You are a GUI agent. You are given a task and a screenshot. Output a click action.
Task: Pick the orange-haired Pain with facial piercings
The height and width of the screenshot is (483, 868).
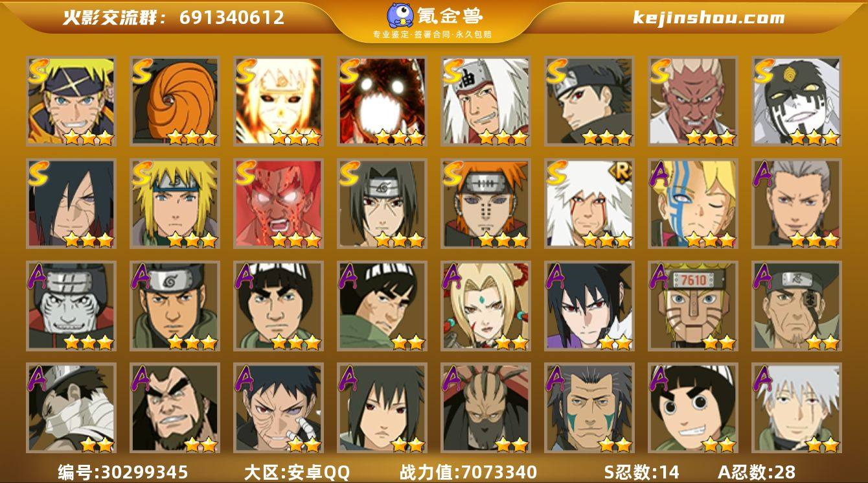(486, 204)
